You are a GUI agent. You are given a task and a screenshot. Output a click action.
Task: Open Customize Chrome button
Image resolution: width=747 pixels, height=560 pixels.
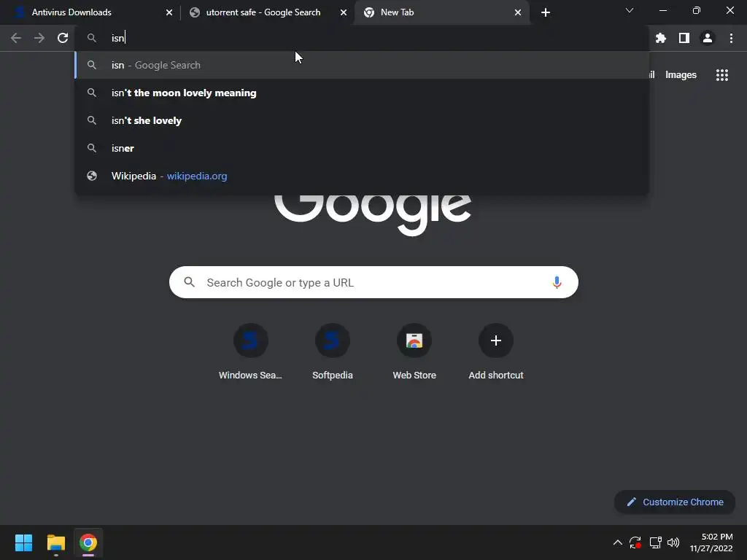point(675,502)
